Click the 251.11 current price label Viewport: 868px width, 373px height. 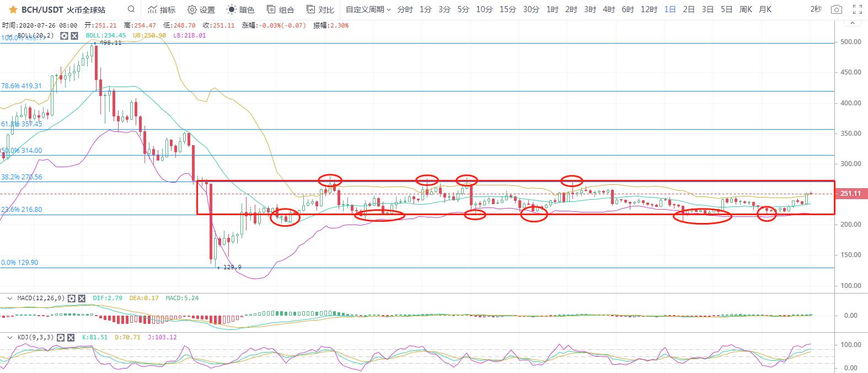point(851,194)
